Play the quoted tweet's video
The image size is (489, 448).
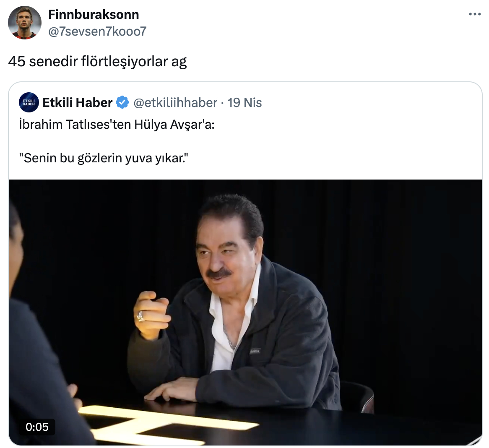[x=245, y=312]
